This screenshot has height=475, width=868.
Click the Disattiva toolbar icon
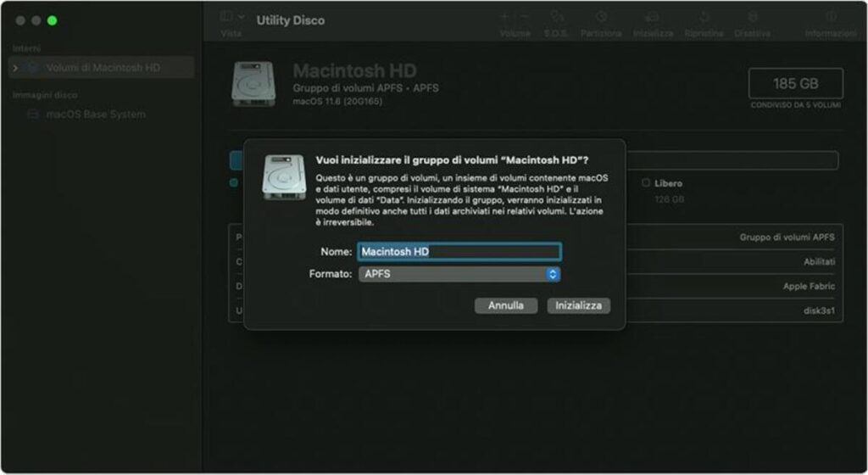pyautogui.click(x=753, y=17)
